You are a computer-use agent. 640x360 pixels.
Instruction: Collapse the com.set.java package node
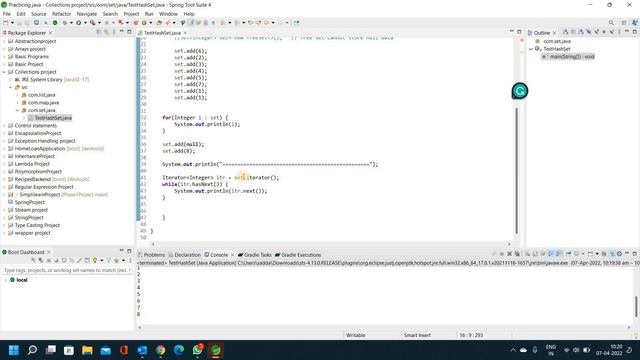coord(17,110)
